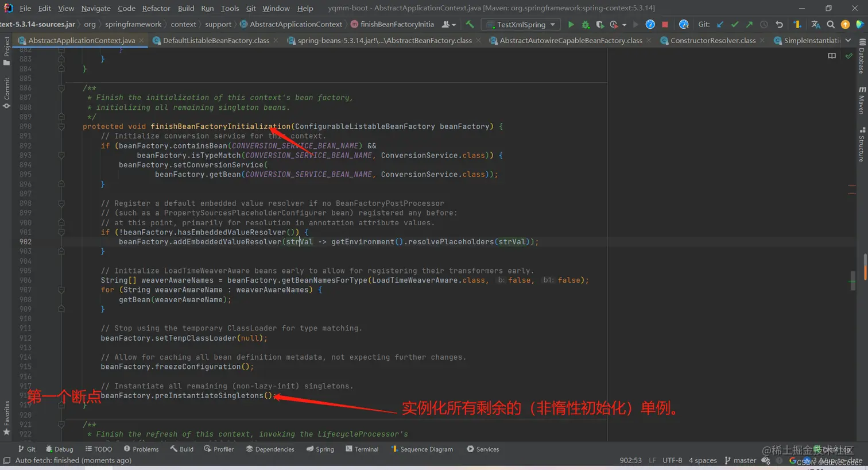868x470 pixels.
Task: Open the Tools menu
Action: tap(230, 8)
